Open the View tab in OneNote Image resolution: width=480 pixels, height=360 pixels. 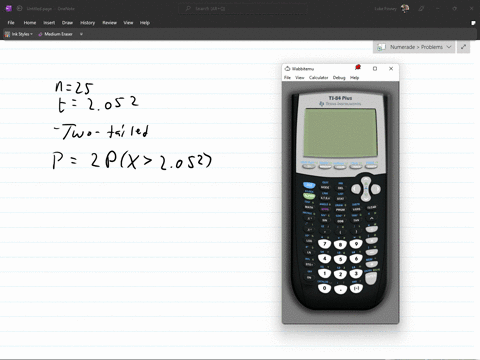point(128,23)
